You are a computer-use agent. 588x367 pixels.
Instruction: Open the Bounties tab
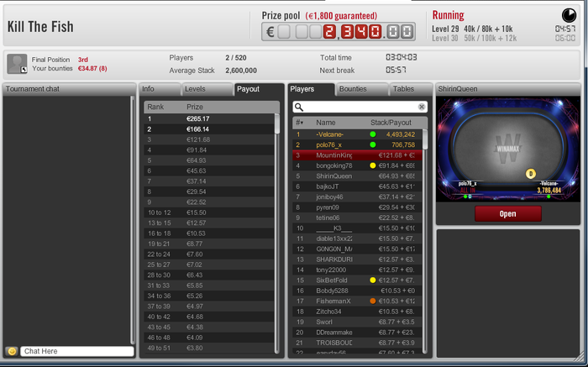(361, 89)
